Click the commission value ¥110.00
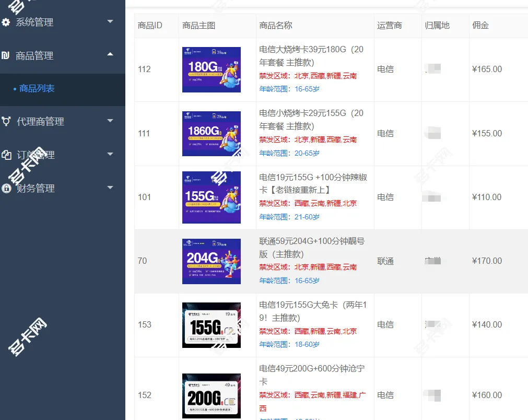The height and width of the screenshot is (420, 528). tap(487, 197)
